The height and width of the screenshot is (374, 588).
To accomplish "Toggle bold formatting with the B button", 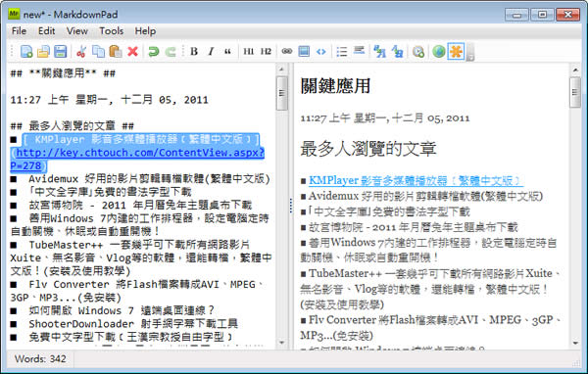I will [194, 51].
